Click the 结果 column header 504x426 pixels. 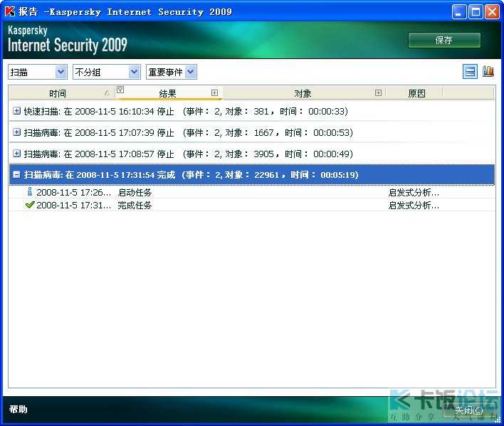point(168,93)
